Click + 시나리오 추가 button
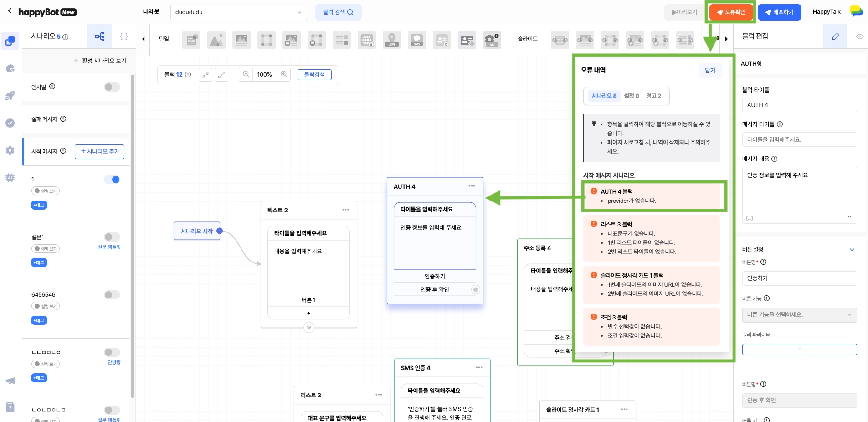The height and width of the screenshot is (422, 868). coord(100,151)
